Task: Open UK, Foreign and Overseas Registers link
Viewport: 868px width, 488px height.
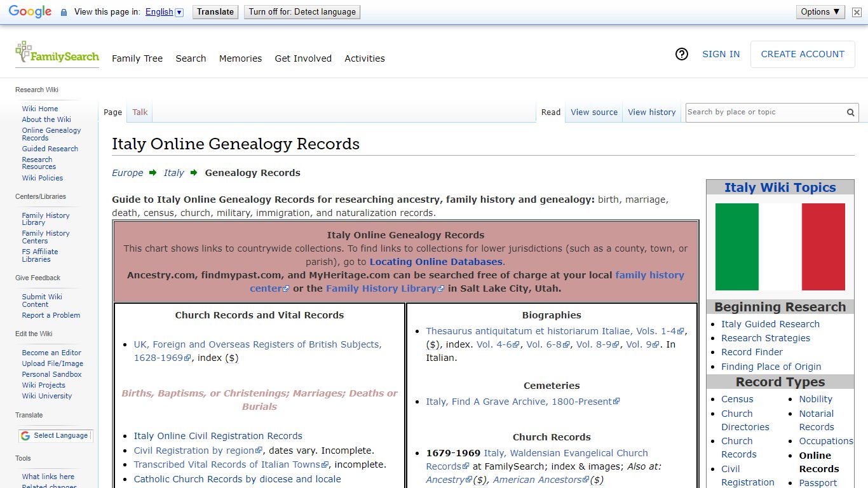Action: (x=257, y=351)
